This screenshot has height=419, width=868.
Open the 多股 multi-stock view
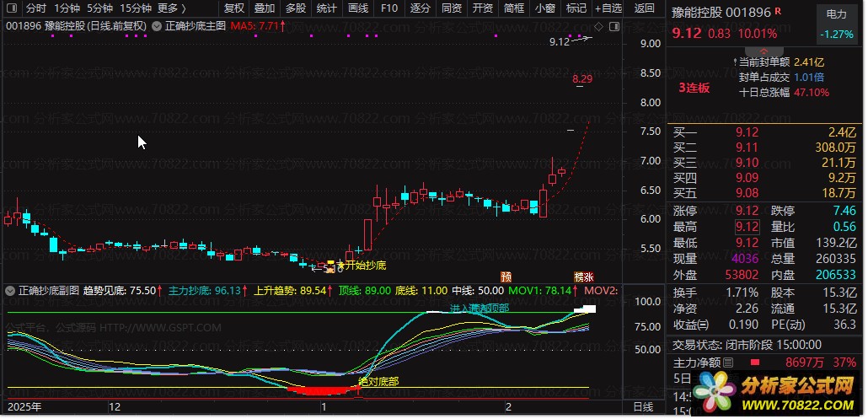pos(296,8)
